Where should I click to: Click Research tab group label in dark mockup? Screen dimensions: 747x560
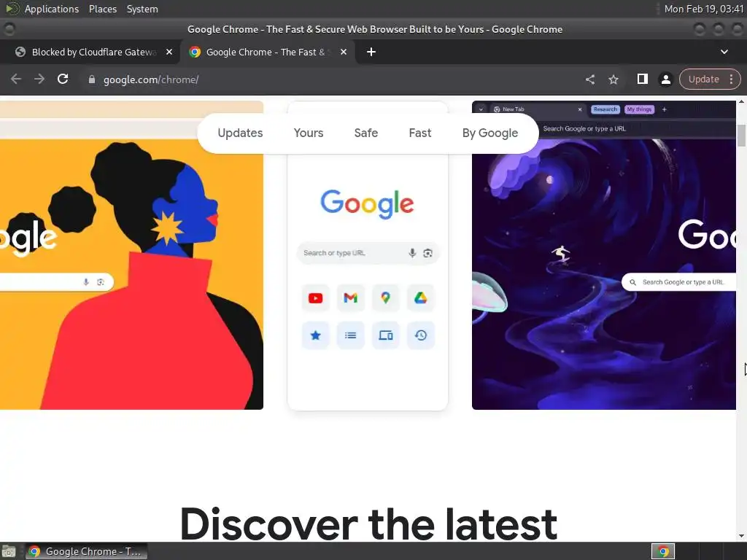[605, 109]
